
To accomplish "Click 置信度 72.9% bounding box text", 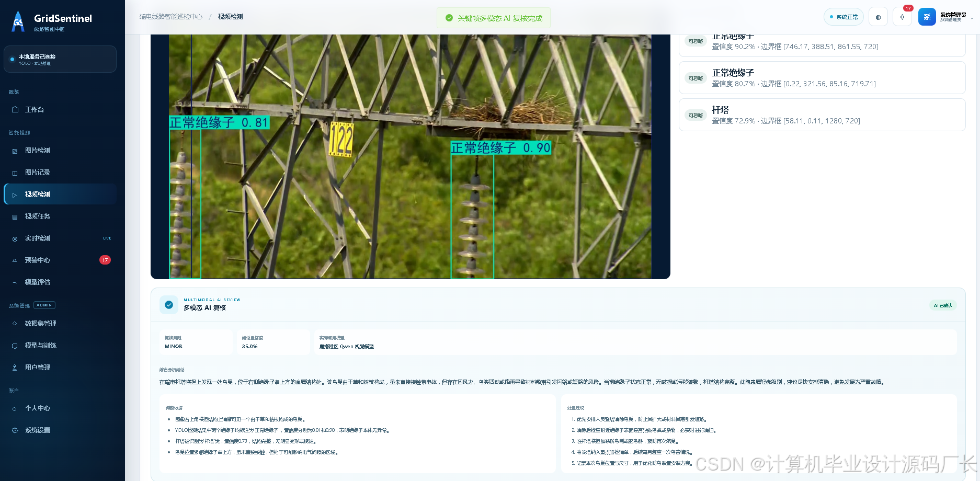I will pyautogui.click(x=786, y=121).
